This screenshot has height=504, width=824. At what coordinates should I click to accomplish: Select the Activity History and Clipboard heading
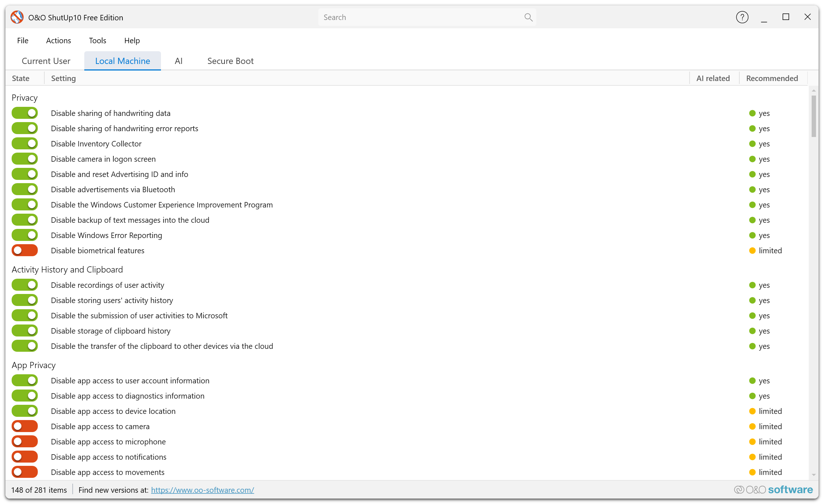click(67, 269)
